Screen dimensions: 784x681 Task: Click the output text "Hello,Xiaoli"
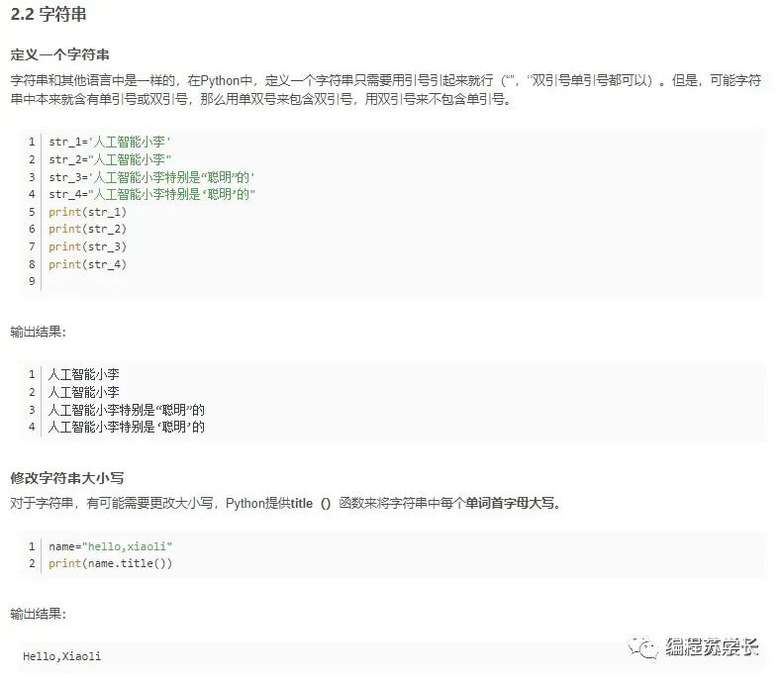pos(62,656)
